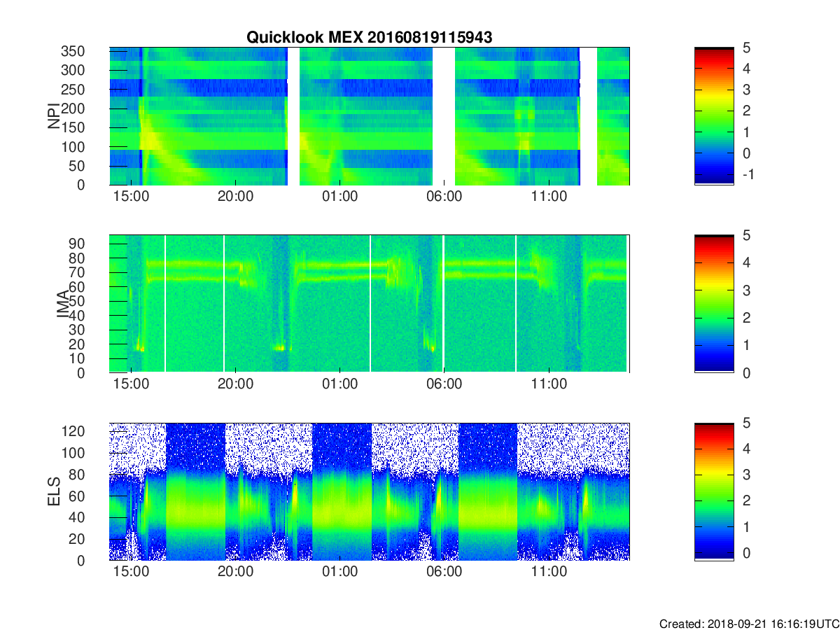Click the NPI panel color bar
This screenshot has height=630, width=840.
coord(714,116)
